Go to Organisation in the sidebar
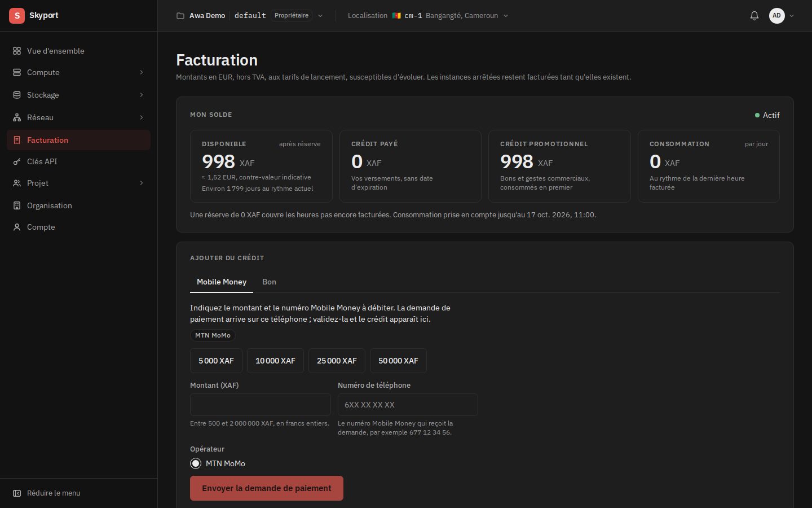The height and width of the screenshot is (508, 812). coord(78,205)
